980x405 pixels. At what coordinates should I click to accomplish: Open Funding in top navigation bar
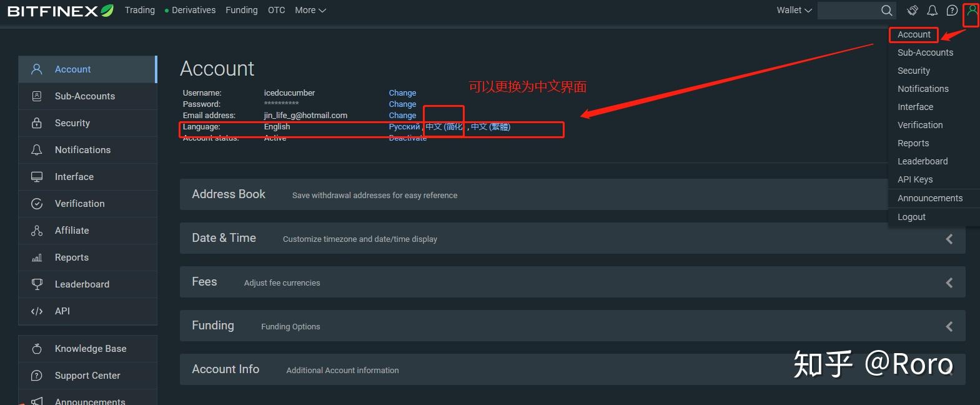pos(242,10)
